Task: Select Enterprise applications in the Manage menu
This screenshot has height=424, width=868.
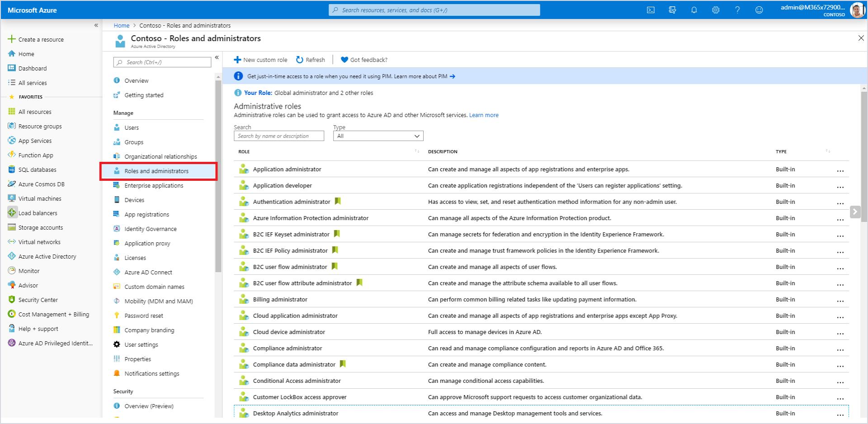Action: coord(154,185)
